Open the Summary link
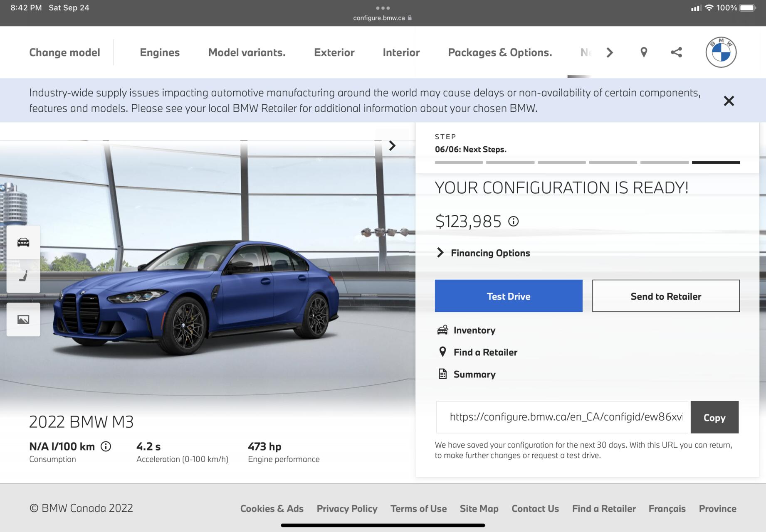 click(474, 374)
